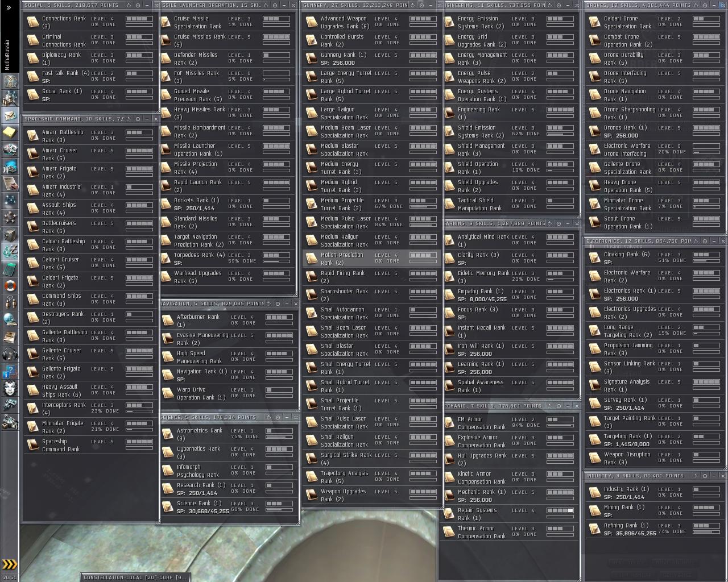This screenshot has width=728, height=582.
Task: Select the Science Rank (1) skill
Action: 229,507
